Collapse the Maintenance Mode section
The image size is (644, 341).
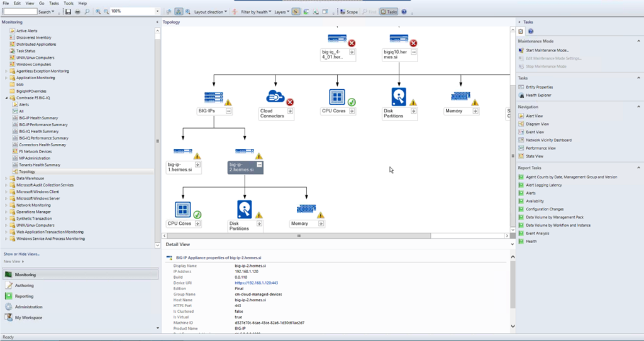tap(638, 41)
